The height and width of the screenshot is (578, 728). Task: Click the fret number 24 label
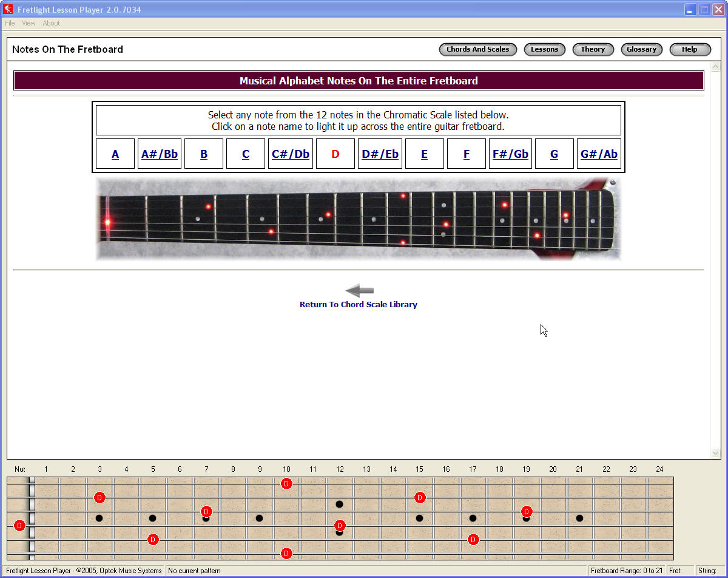(660, 469)
